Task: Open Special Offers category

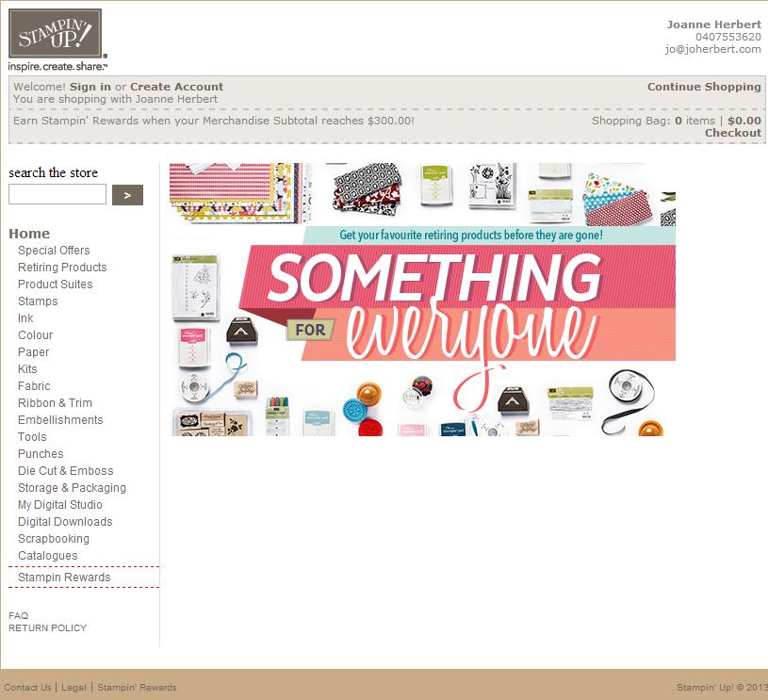Action: (54, 251)
